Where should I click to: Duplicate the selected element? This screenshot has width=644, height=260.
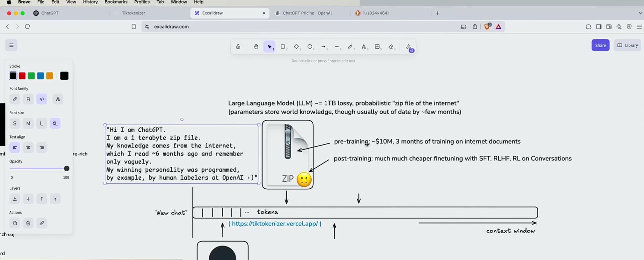(x=15, y=223)
